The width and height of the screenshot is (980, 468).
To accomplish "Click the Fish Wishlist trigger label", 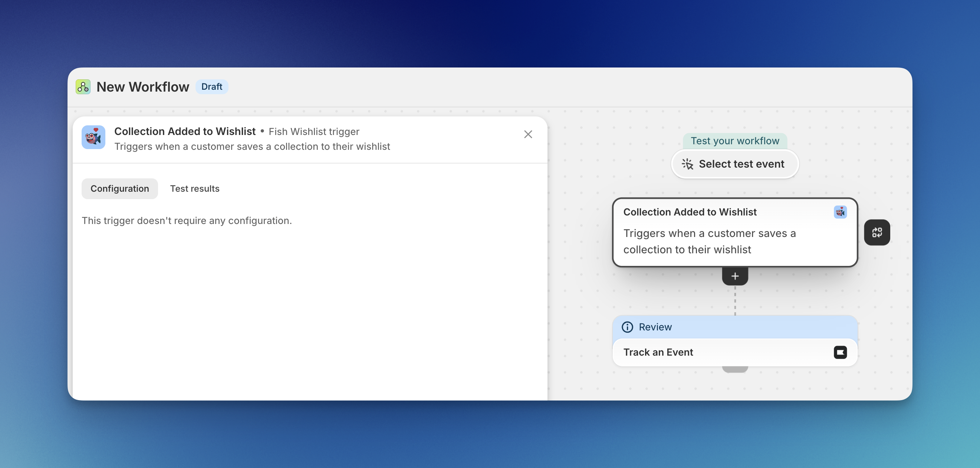I will pos(314,132).
